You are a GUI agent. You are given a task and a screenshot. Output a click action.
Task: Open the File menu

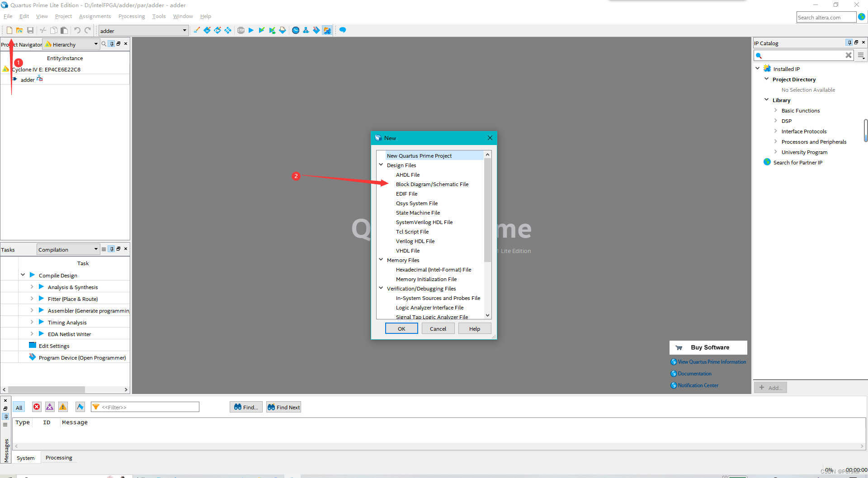(x=8, y=16)
